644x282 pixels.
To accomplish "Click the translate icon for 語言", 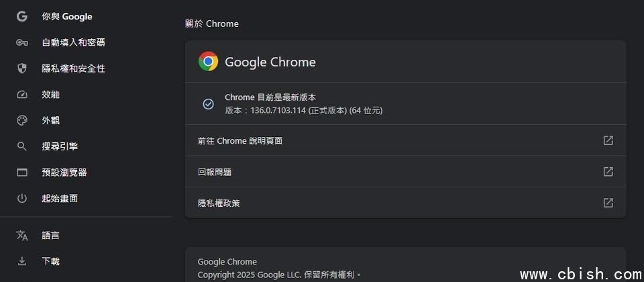I will click(x=21, y=236).
